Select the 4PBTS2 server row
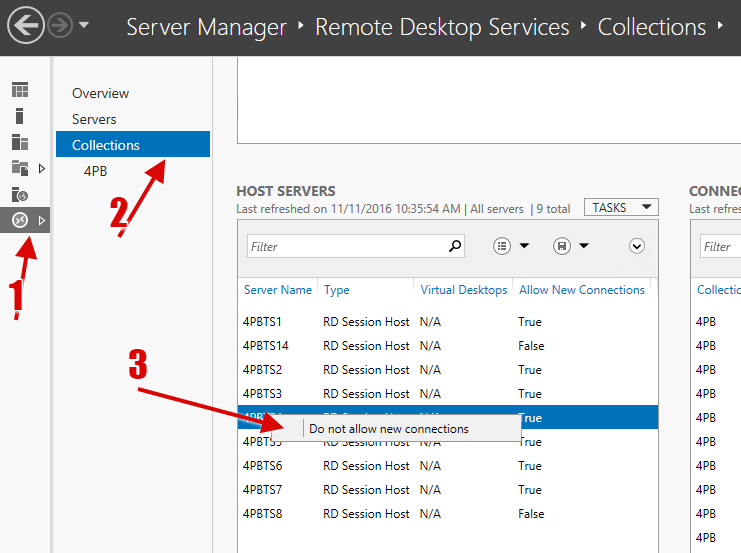The width and height of the screenshot is (741, 553). point(448,370)
